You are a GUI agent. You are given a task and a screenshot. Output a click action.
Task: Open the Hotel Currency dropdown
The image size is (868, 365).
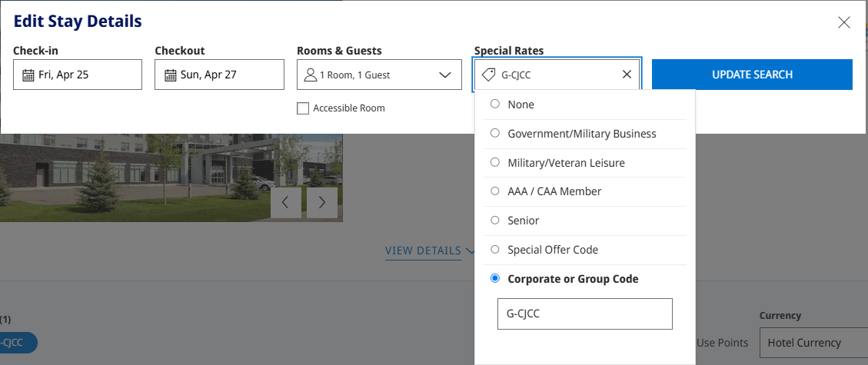pyautogui.click(x=813, y=343)
